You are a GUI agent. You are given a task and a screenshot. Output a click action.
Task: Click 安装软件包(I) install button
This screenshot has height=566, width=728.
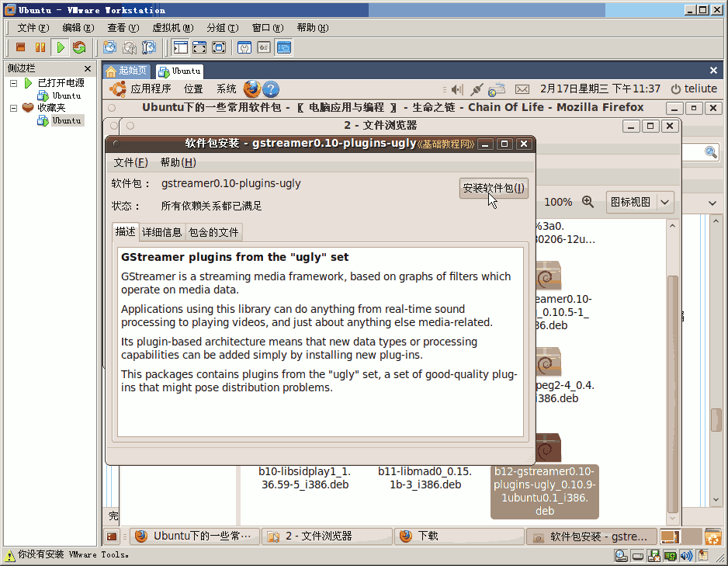point(494,188)
